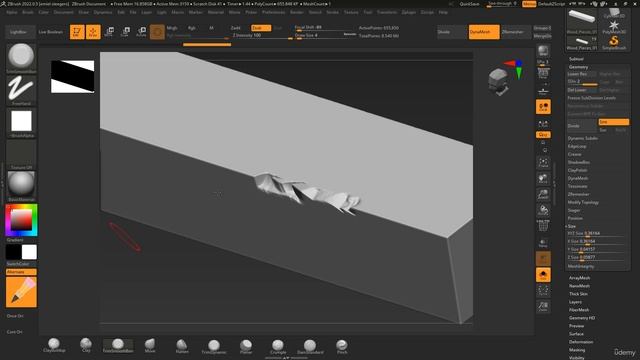Open the current brush thumbnail TrimSmoothBorder
640x360 pixels.
(21, 58)
